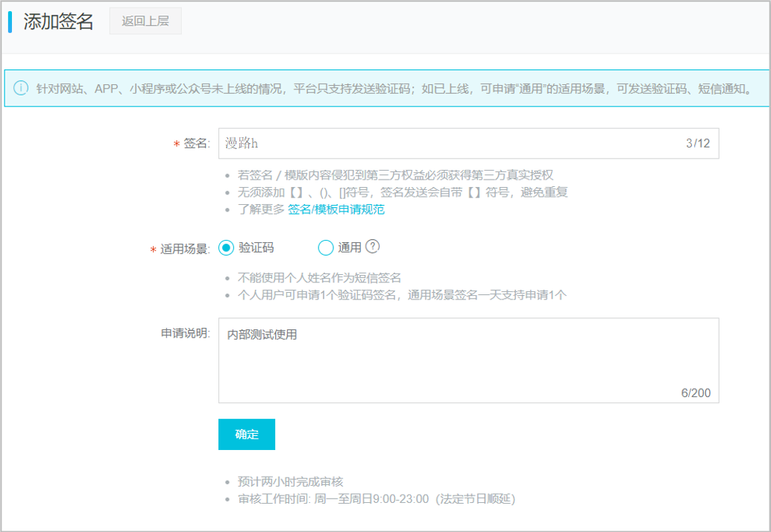Select the 验证码 radio button
The width and height of the screenshot is (771, 532).
click(226, 248)
